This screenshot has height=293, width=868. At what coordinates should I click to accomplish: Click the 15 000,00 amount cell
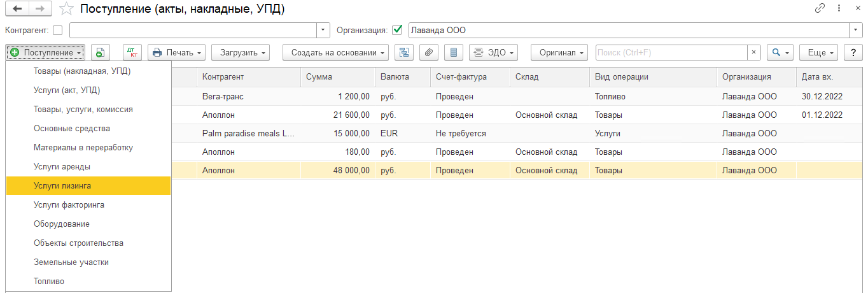click(x=337, y=134)
